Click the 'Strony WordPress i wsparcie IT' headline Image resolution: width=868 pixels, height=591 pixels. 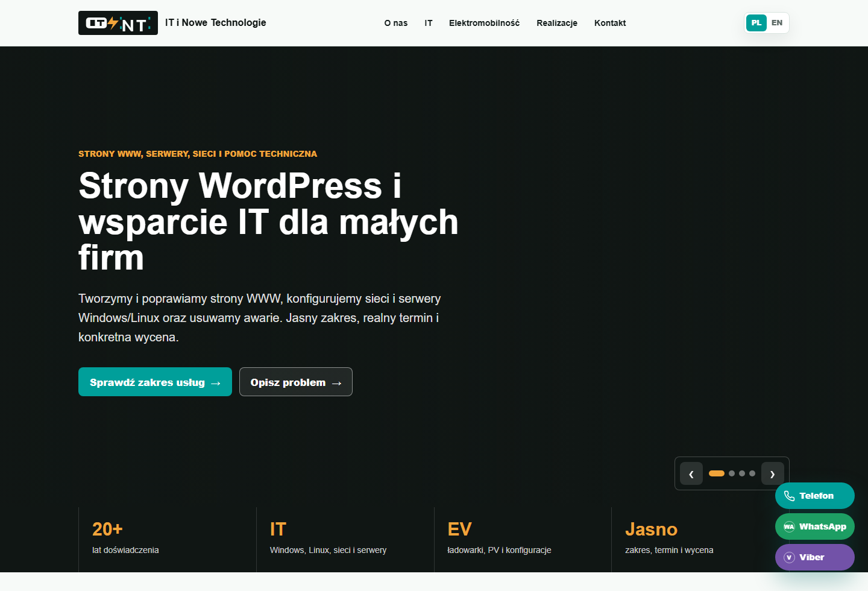pos(269,221)
